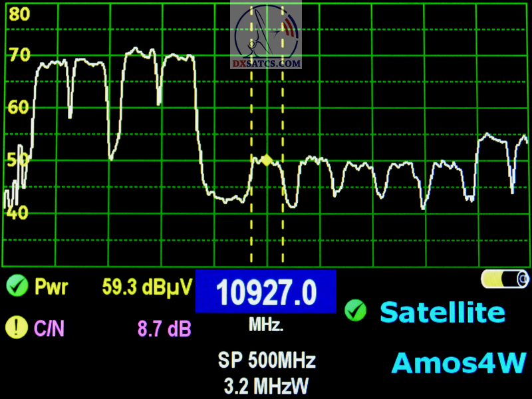The image size is (532, 399).
Task: Click the Satellite mode label
Action: pyautogui.click(x=442, y=311)
